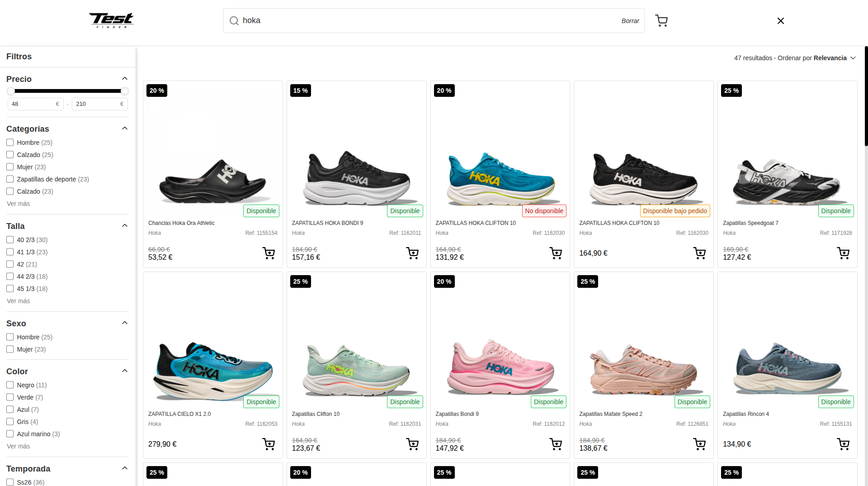868x486 pixels.
Task: Add Zapatilla Cielo X1 2.0 to cart
Action: 269,444
